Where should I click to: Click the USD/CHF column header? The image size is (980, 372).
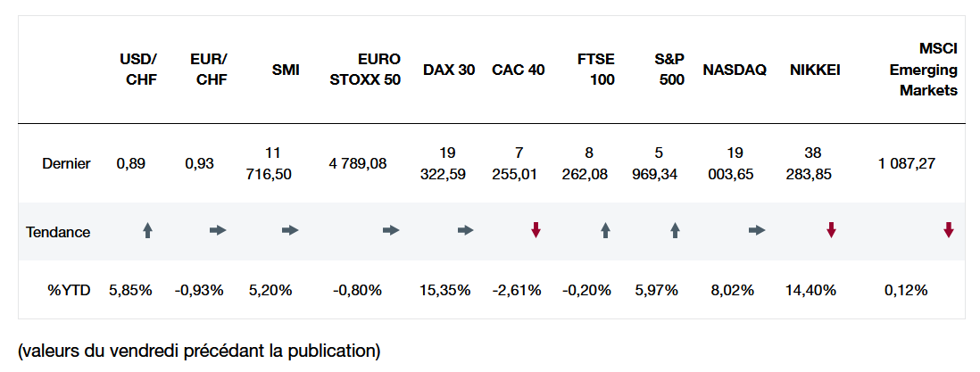pyautogui.click(x=138, y=70)
